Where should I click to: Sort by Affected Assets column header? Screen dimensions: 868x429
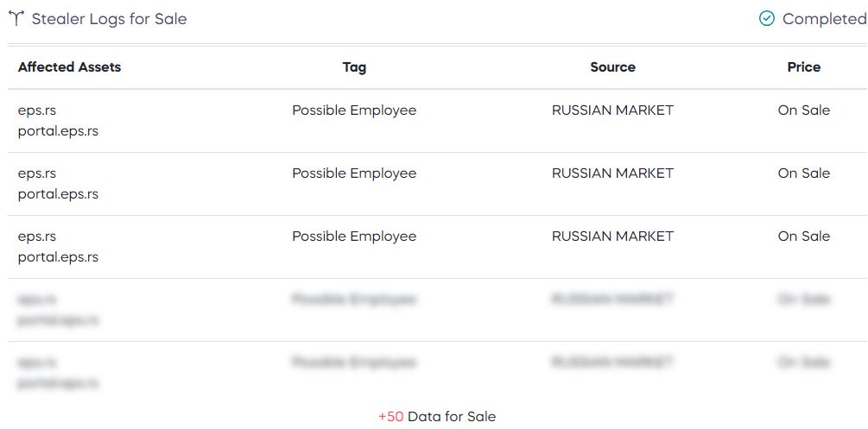click(69, 67)
